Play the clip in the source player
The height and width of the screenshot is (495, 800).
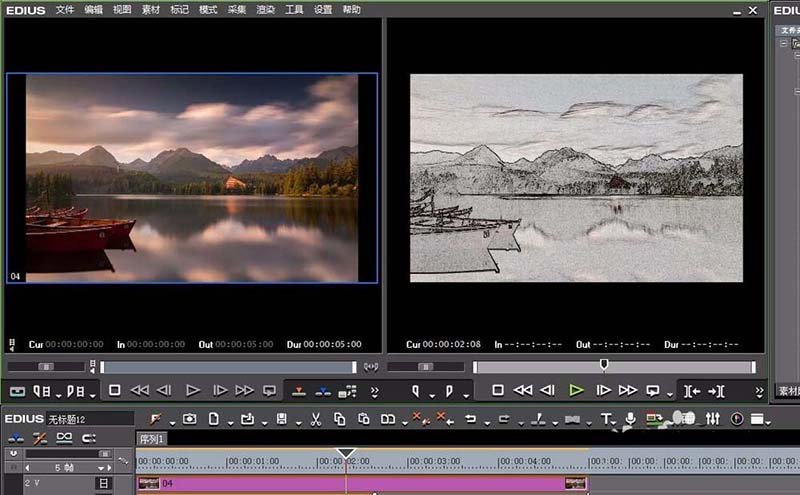click(192, 390)
